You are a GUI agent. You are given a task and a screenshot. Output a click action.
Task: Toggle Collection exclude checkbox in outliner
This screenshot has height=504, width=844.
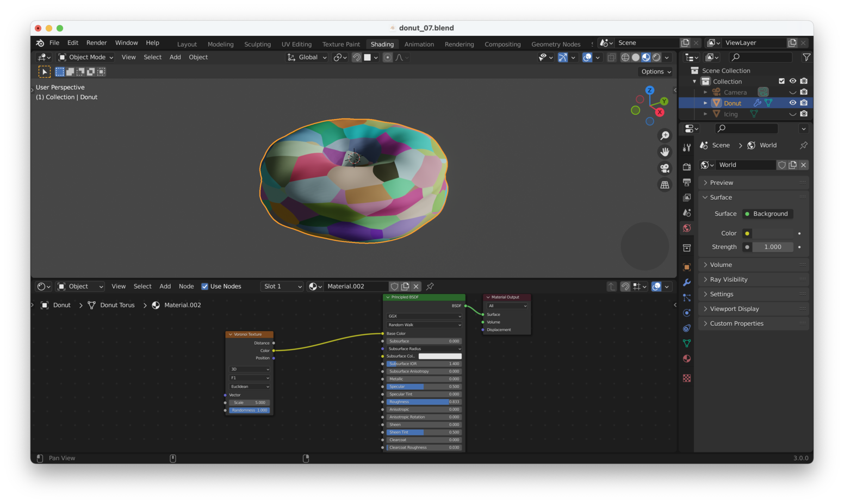(781, 81)
